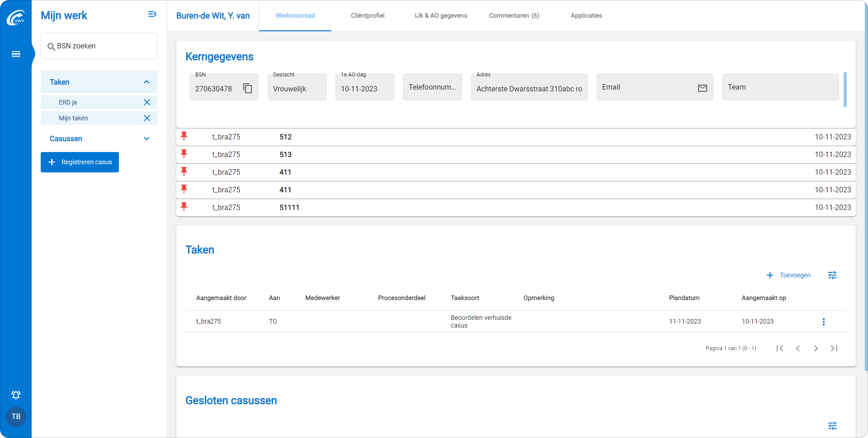The image size is (868, 438).
Task: Open pinned row 512
Action: point(516,137)
